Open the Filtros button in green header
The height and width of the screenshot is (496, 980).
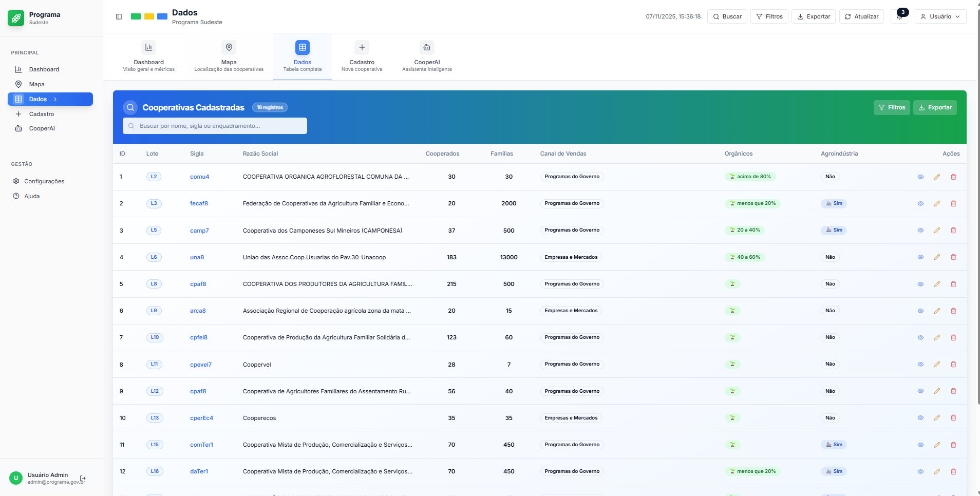892,107
